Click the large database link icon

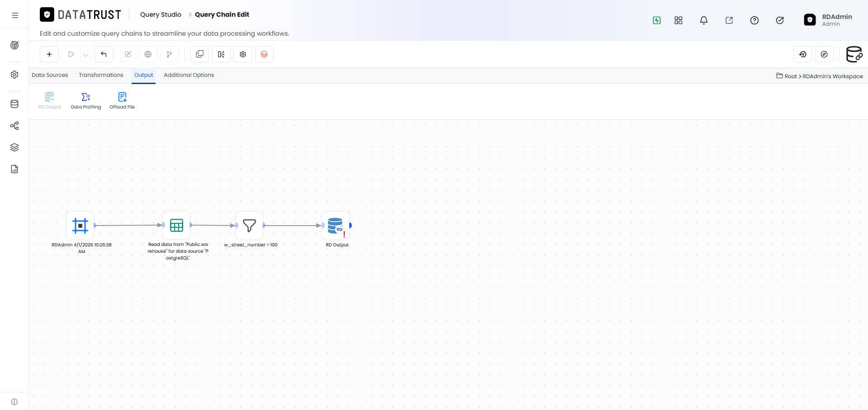(854, 54)
